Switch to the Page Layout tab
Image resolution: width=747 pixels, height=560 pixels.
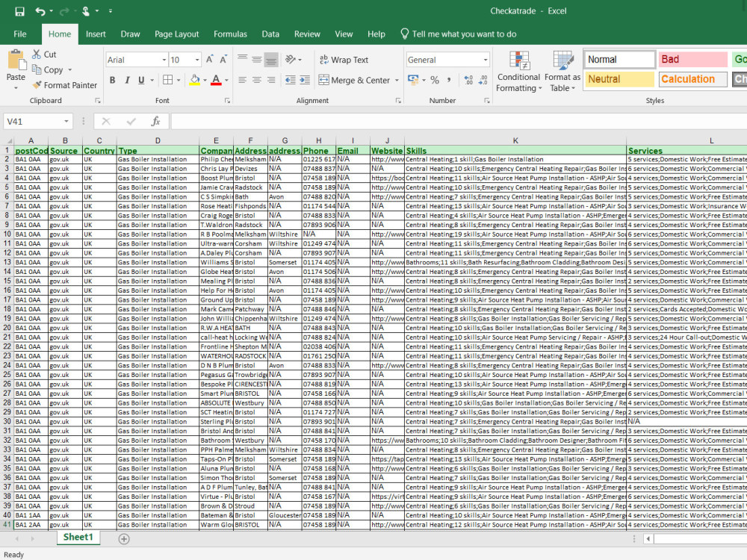[x=177, y=34]
